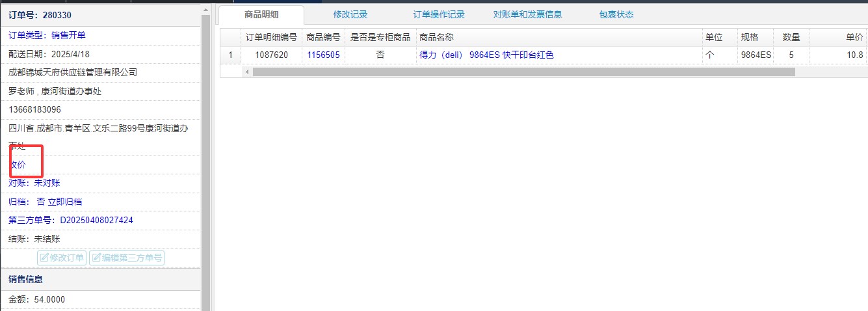Click the left panel's vertical scrollbar

pos(205,163)
